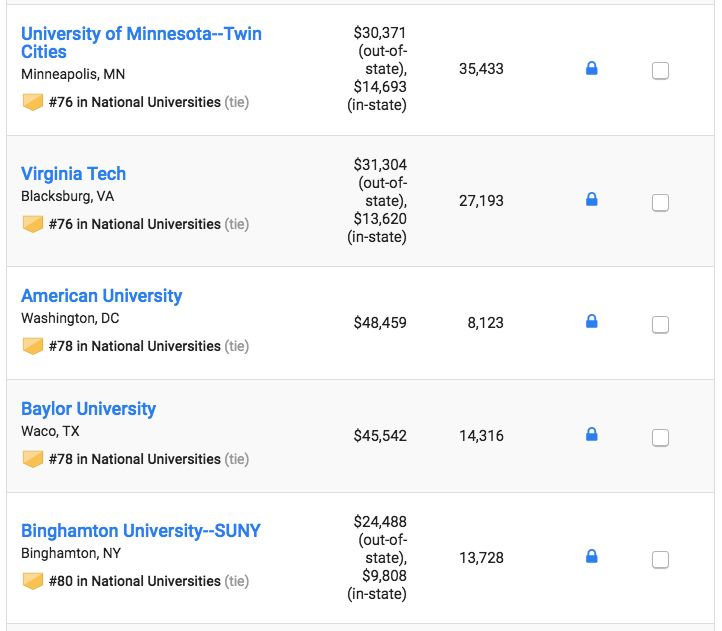Click the lock icon for American University
Image resolution: width=722 pixels, height=631 pixels.
(x=591, y=322)
